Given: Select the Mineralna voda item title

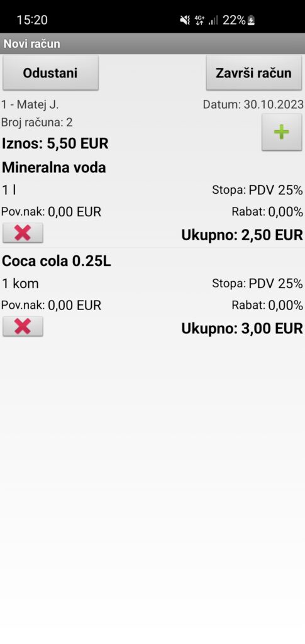Looking at the screenshot, I should click(x=54, y=167).
